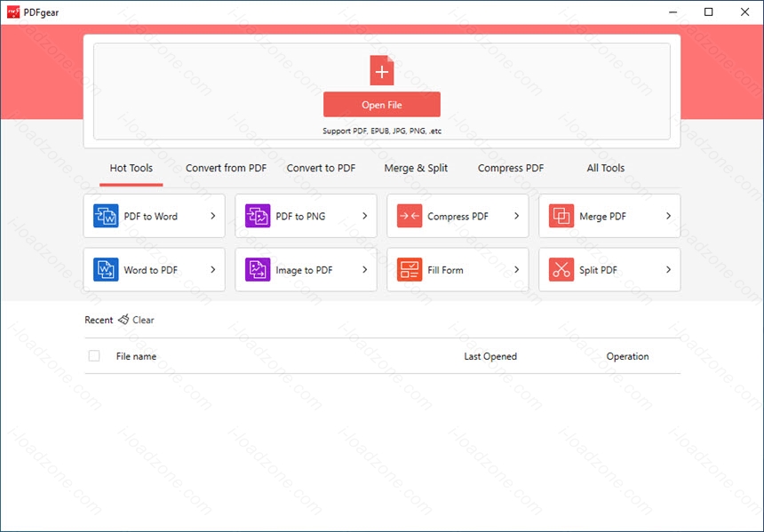The image size is (764, 532).
Task: Select the Fill Form label
Action: (x=445, y=270)
